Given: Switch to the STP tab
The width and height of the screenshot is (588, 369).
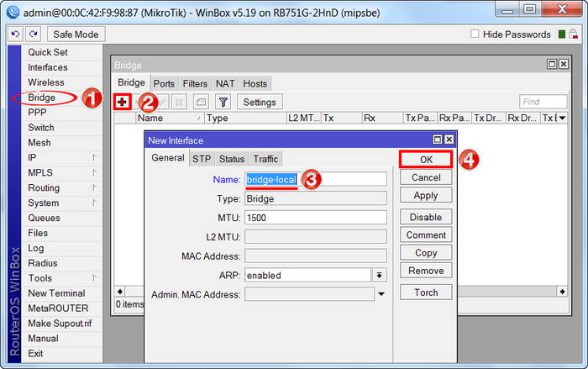Looking at the screenshot, I should click(202, 159).
